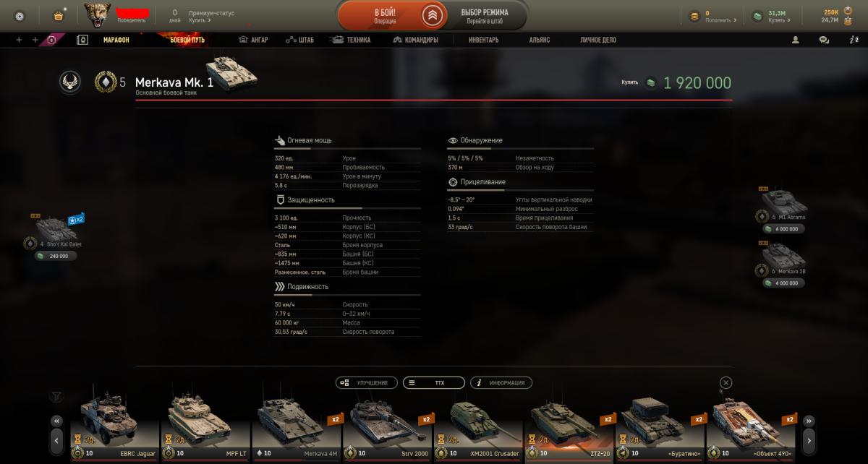The height and width of the screenshot is (464, 868).
Task: Click the 4 000 000 price under Merkava 2B
Action: click(783, 283)
